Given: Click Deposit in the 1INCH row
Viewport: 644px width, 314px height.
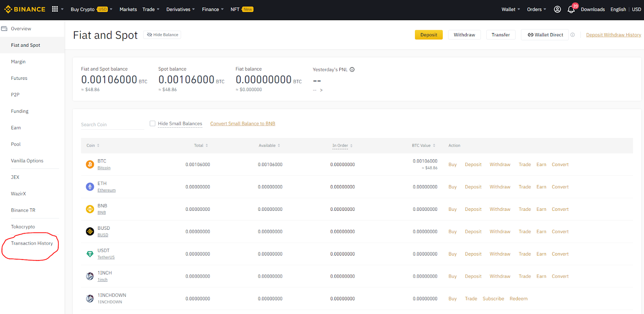Looking at the screenshot, I should 473,277.
